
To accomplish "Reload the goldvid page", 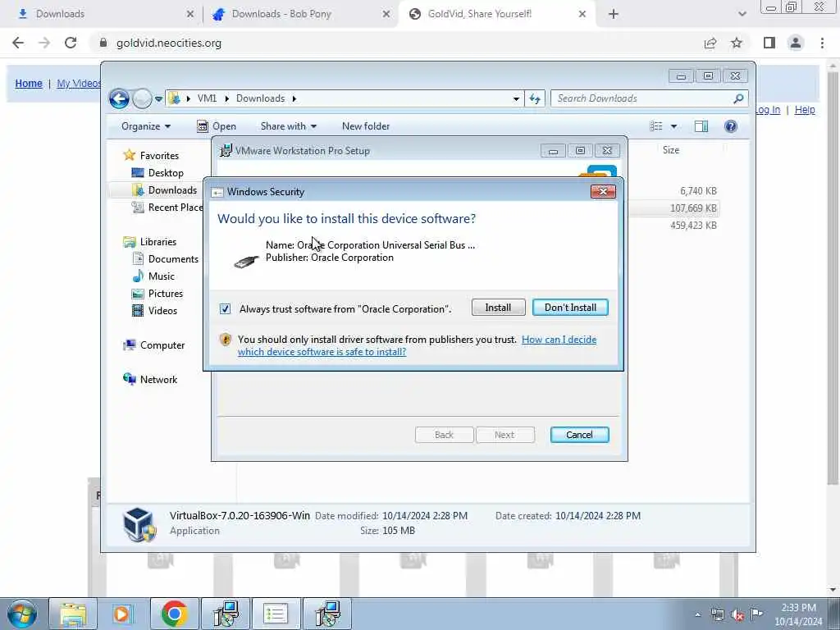I will click(x=71, y=43).
